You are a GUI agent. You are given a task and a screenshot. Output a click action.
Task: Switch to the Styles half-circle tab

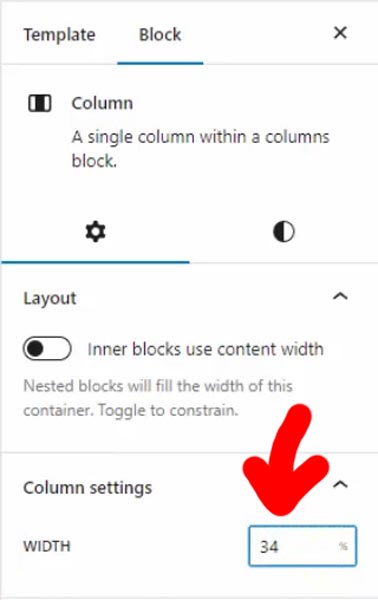284,232
